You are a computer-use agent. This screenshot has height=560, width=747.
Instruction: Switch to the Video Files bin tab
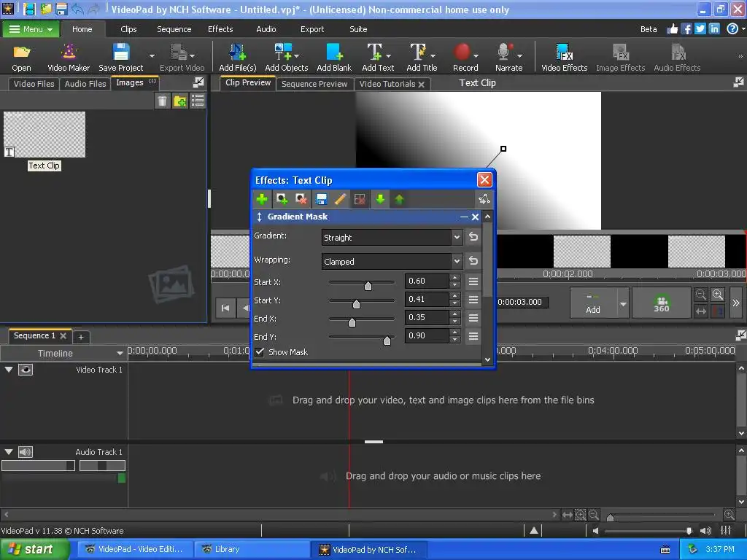34,84
